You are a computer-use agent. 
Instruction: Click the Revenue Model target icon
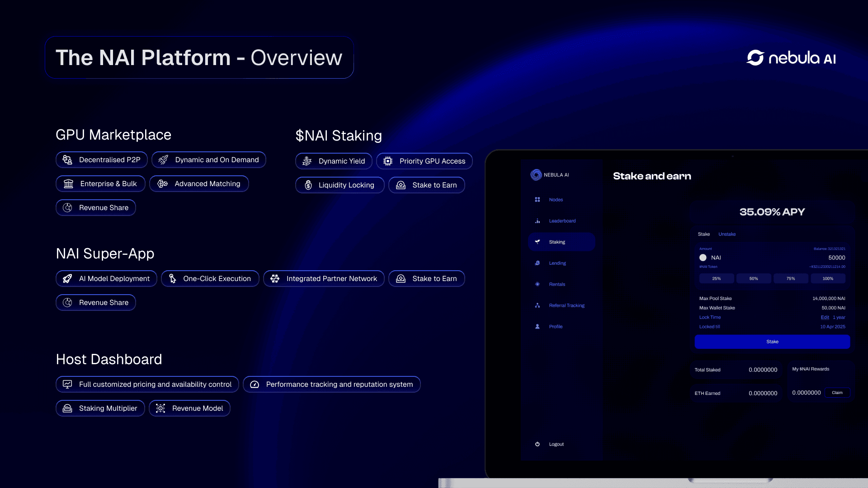click(160, 408)
